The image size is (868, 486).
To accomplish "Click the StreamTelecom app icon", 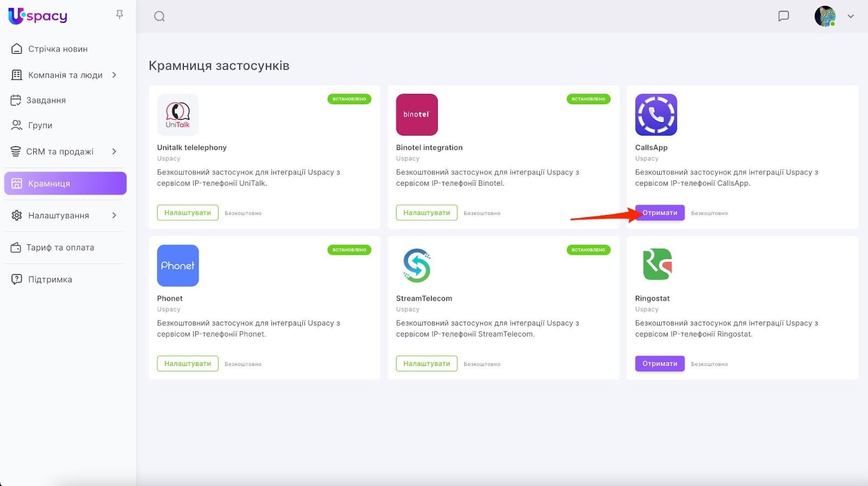I will tap(417, 266).
